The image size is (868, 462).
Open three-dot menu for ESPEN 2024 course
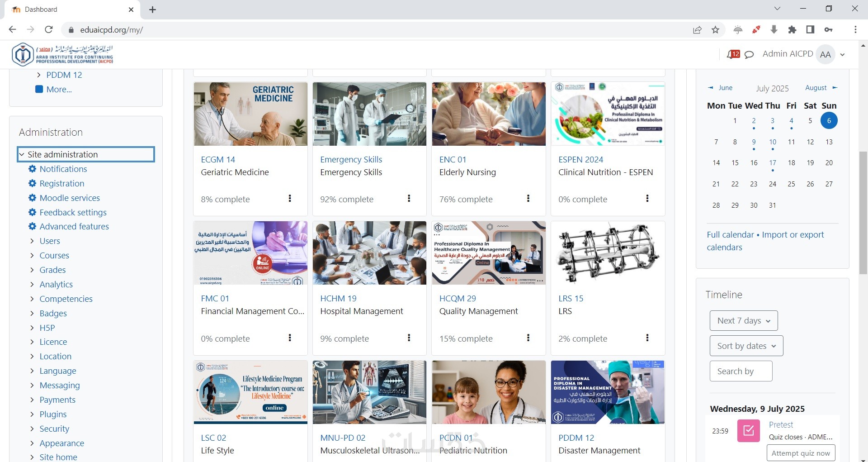point(647,198)
